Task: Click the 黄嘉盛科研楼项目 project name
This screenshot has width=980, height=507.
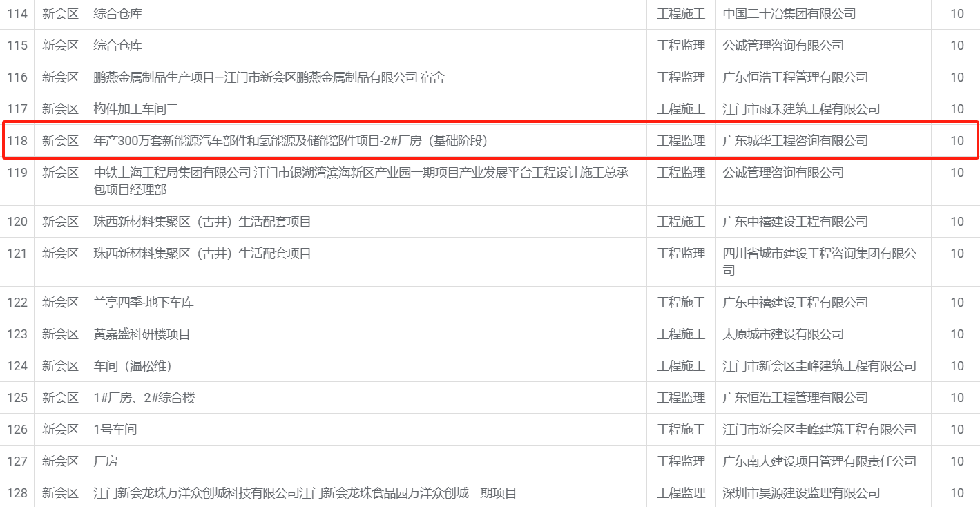Action: pos(142,334)
